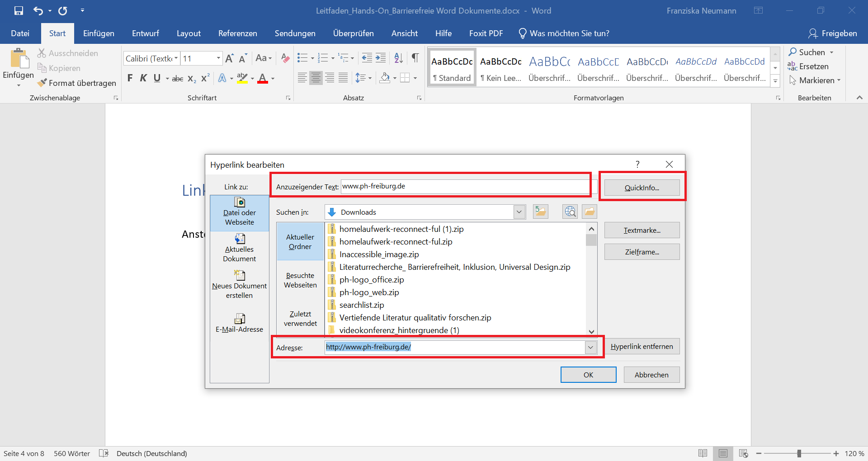The width and height of the screenshot is (868, 461).
Task: Switch to the Einfügen ribbon tab
Action: click(99, 33)
